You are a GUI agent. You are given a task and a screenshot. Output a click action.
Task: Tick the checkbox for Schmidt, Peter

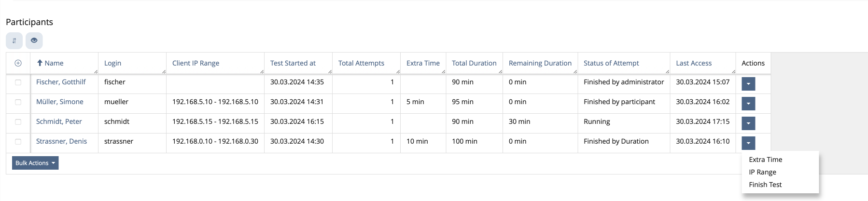click(18, 122)
